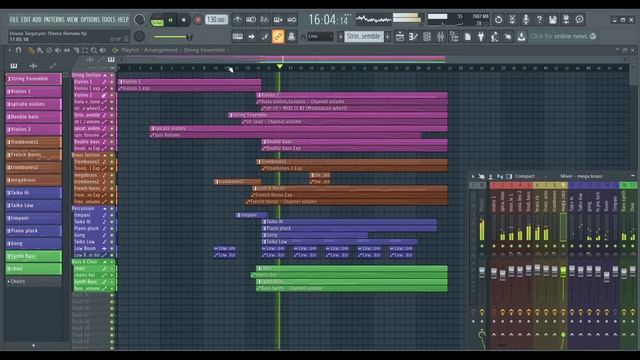The width and height of the screenshot is (640, 360).
Task: Toggle pattern/song mode button
Action: point(157,20)
